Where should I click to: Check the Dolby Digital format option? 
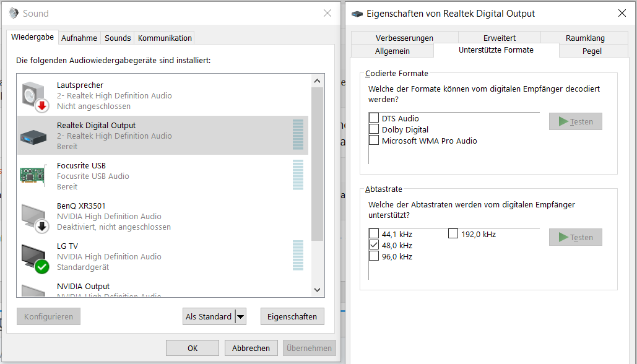click(x=374, y=129)
